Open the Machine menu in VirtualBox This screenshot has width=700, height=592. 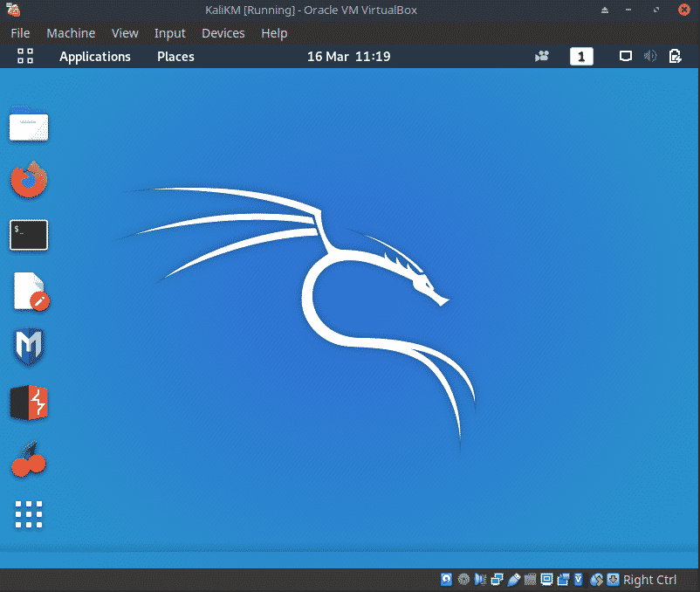click(71, 33)
